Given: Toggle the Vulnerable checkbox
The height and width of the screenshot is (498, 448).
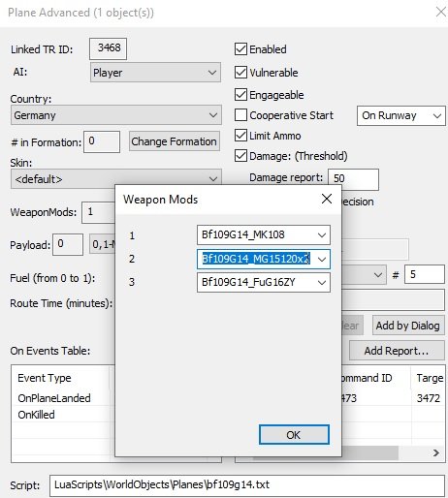Looking at the screenshot, I should [x=240, y=73].
